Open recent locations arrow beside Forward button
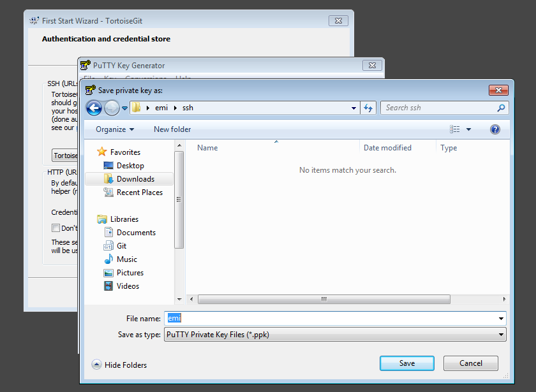This screenshot has height=392, width=536. point(125,108)
